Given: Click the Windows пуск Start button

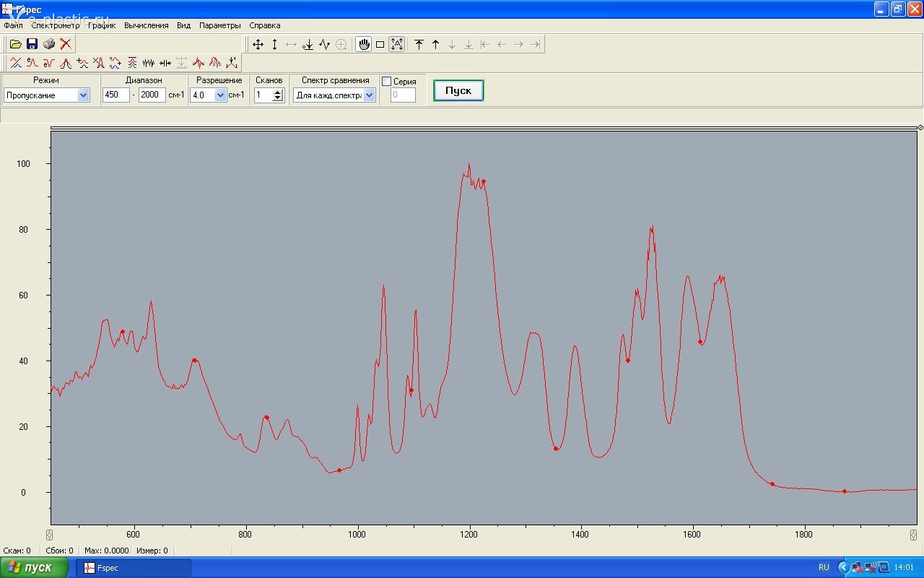Looking at the screenshot, I should 34,568.
